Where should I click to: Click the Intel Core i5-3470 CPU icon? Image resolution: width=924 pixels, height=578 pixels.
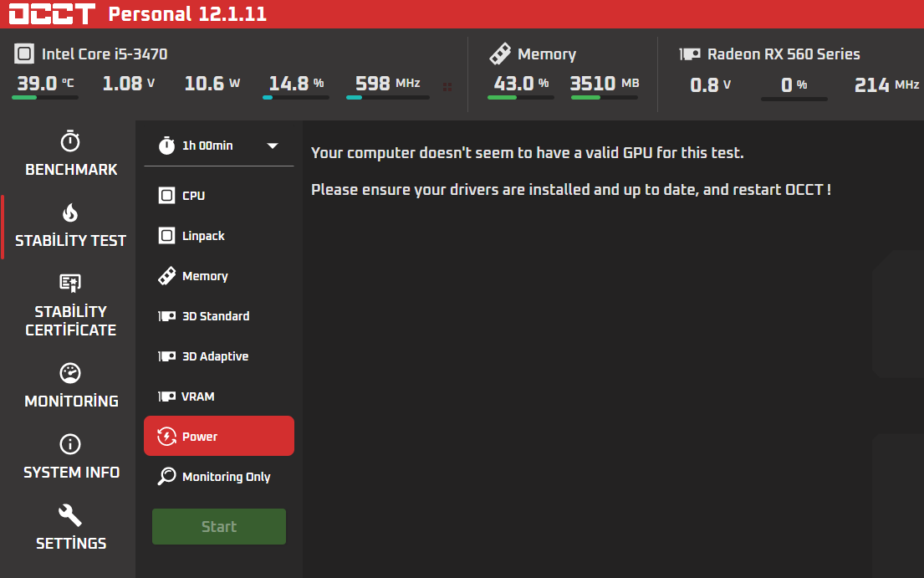click(x=24, y=54)
